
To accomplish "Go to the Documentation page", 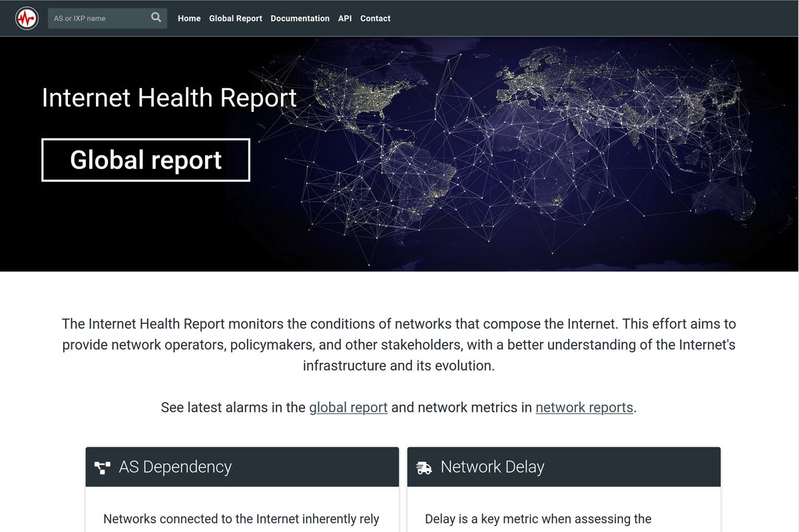I will point(300,19).
